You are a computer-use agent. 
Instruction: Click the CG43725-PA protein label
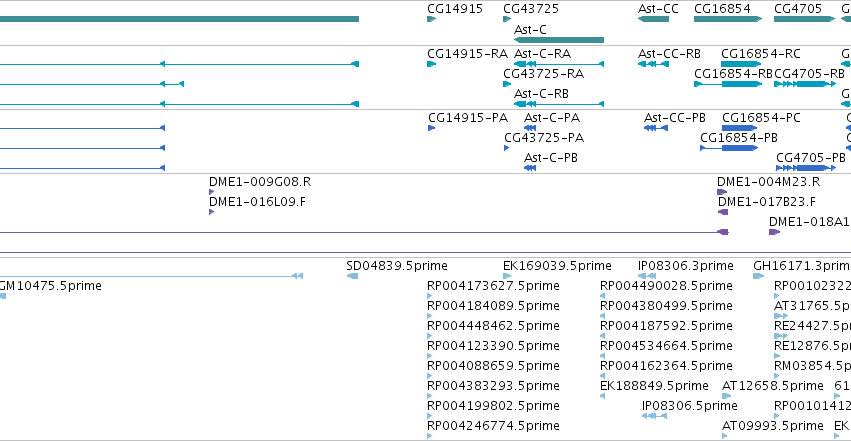544,138
